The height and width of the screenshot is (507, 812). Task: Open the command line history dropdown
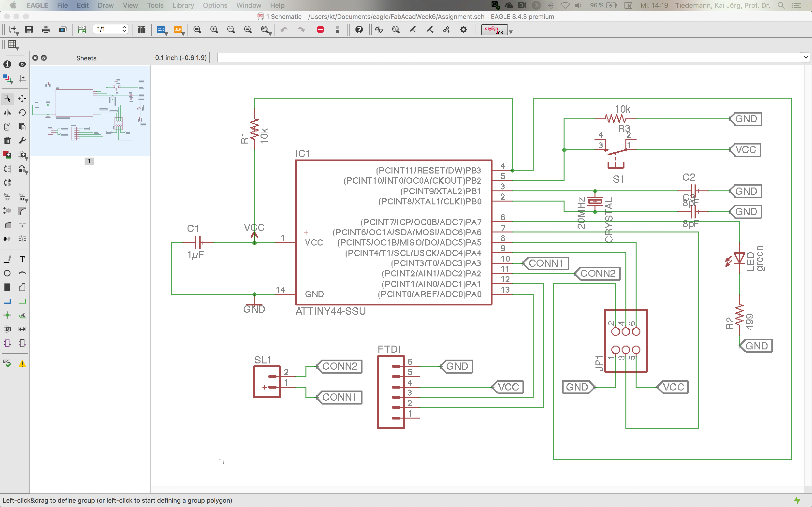806,58
